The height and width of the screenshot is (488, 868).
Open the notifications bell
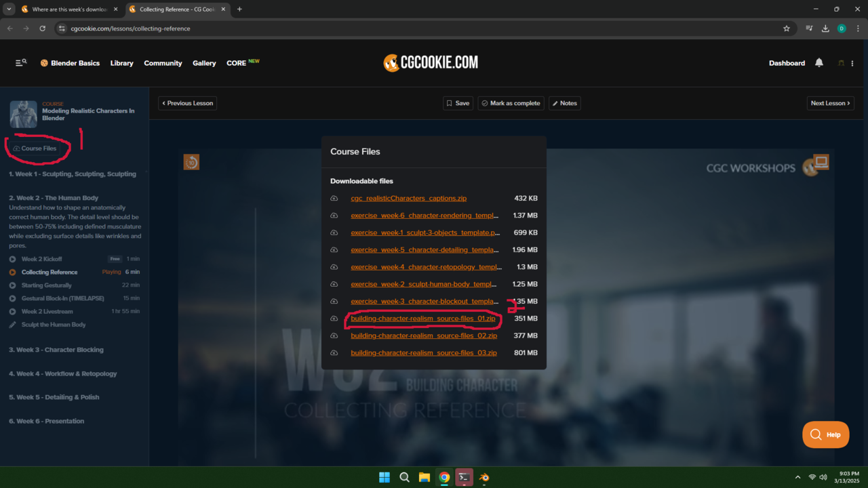click(x=819, y=63)
